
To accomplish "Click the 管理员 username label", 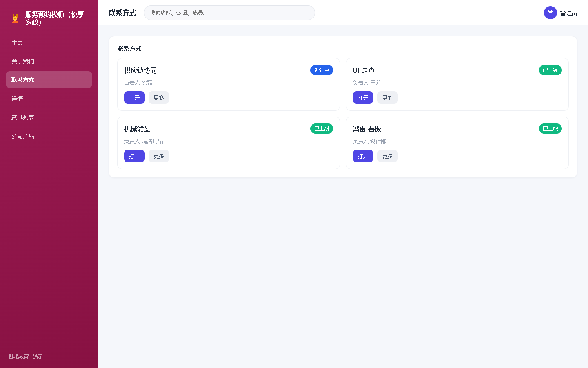I will [x=568, y=13].
